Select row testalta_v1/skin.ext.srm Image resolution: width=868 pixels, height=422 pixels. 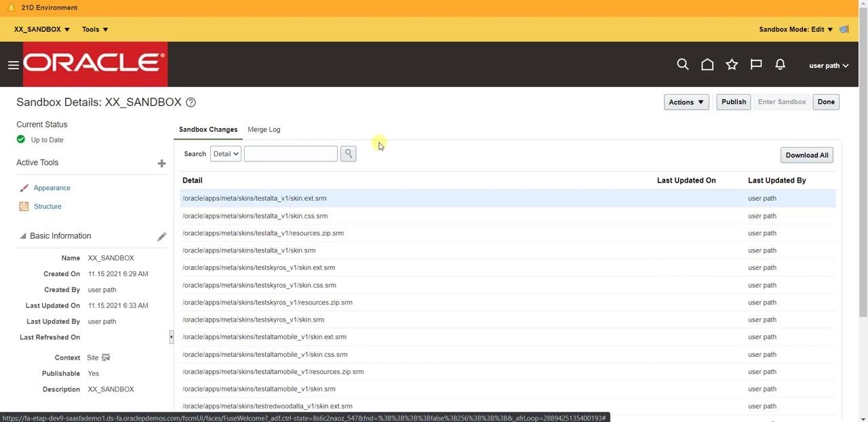tap(508, 198)
